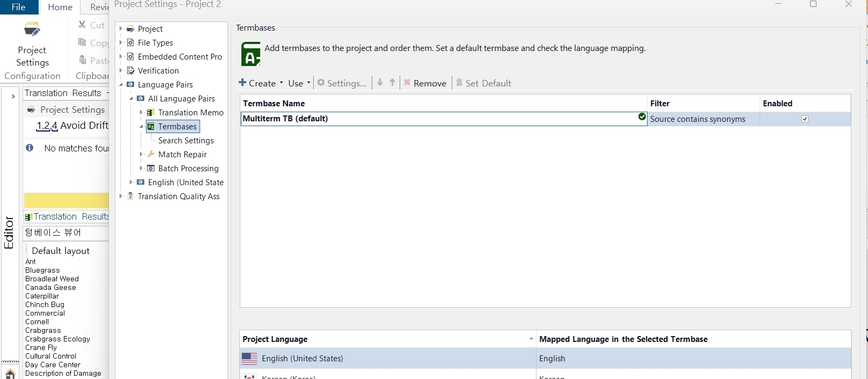
Task: Sort by Project Language column header
Action: (388, 339)
